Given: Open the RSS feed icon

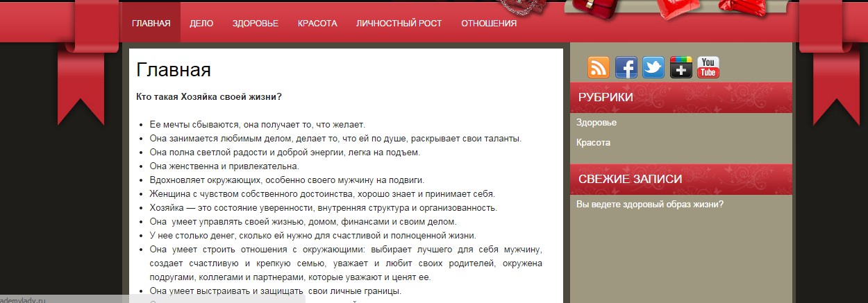Looking at the screenshot, I should point(599,67).
